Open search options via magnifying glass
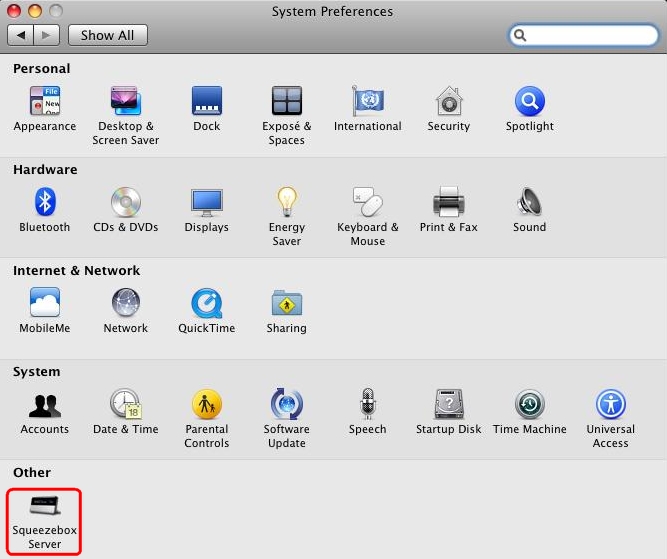This screenshot has height=559, width=667. [521, 35]
